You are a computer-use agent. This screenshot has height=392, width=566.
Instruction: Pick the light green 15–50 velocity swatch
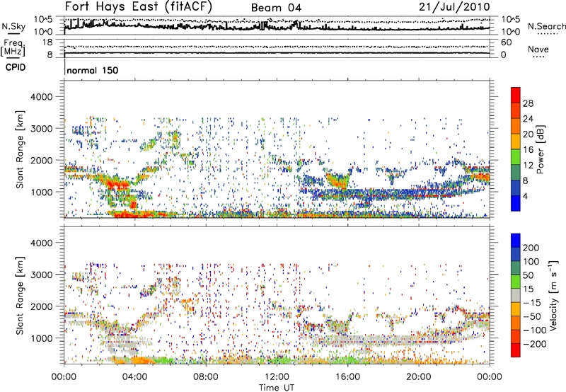[516, 282]
